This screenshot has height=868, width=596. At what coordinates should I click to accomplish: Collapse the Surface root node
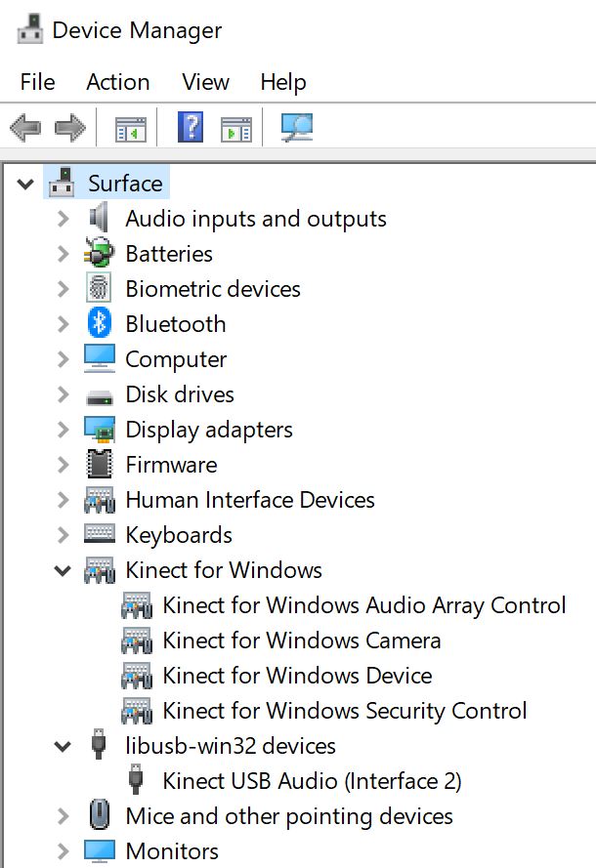tap(26, 184)
